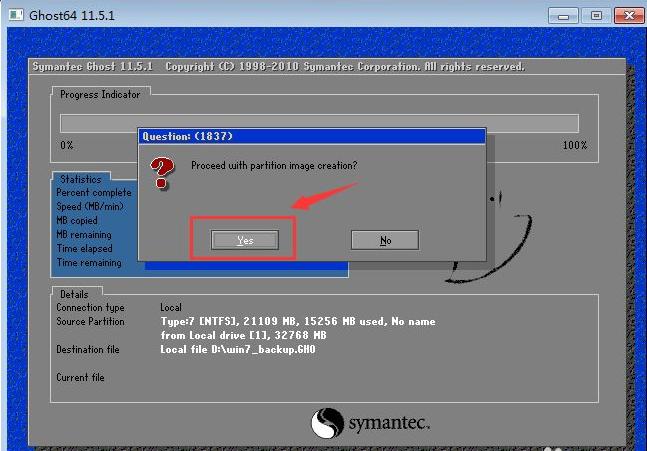The width and height of the screenshot is (647, 451).
Task: Close the Ghost64 window
Action: point(629,16)
